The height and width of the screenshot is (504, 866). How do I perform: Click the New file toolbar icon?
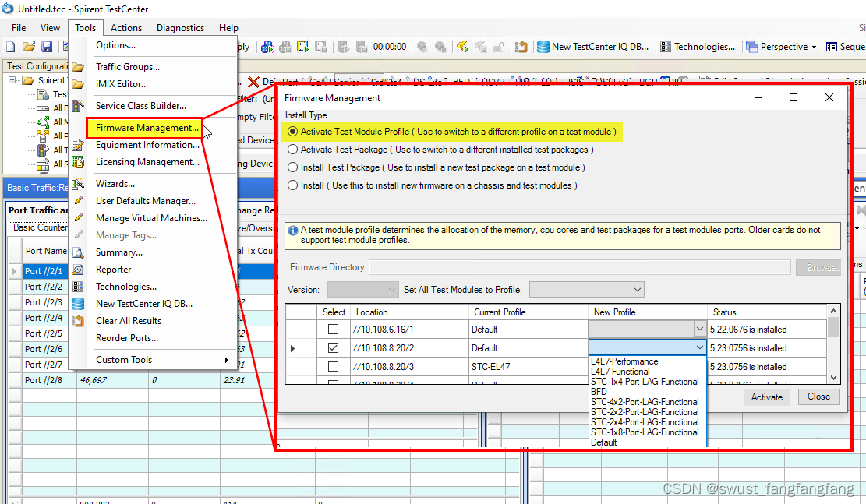10,47
